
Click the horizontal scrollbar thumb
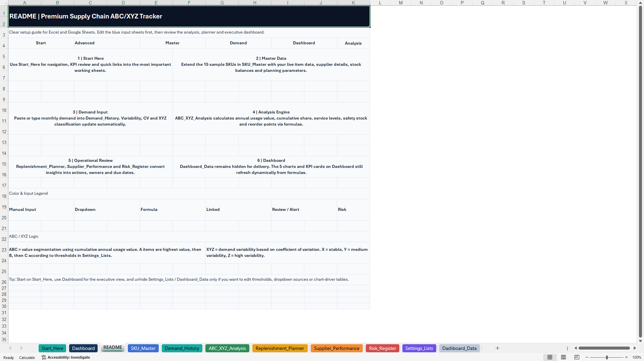604,348
